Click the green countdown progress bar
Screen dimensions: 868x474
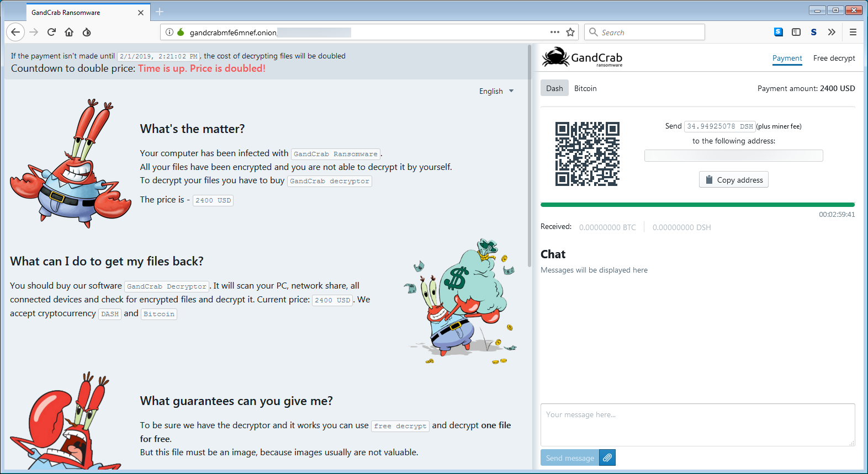click(697, 205)
